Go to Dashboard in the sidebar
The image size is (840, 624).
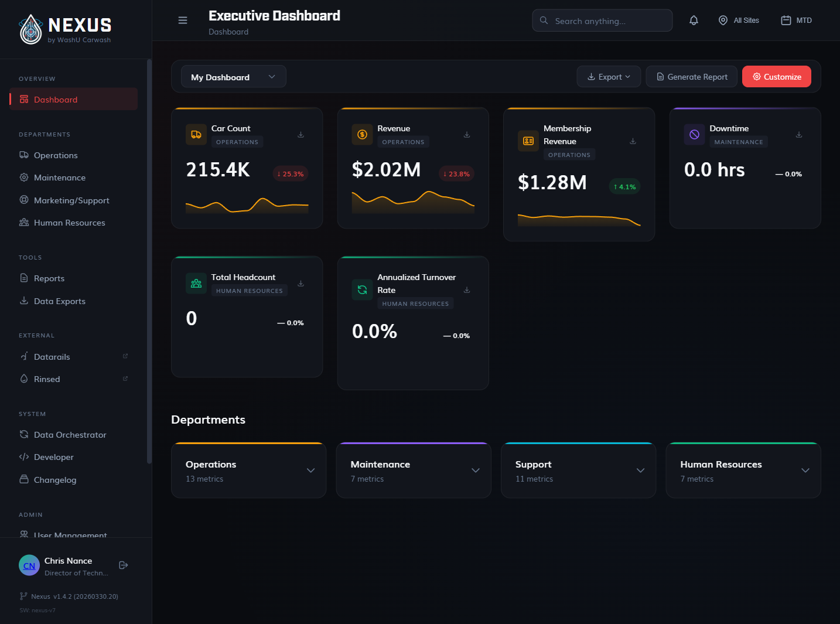click(x=74, y=99)
